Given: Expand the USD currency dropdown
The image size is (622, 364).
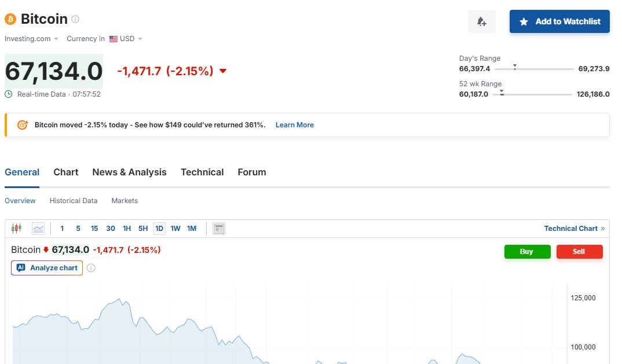Looking at the screenshot, I should click(x=126, y=39).
